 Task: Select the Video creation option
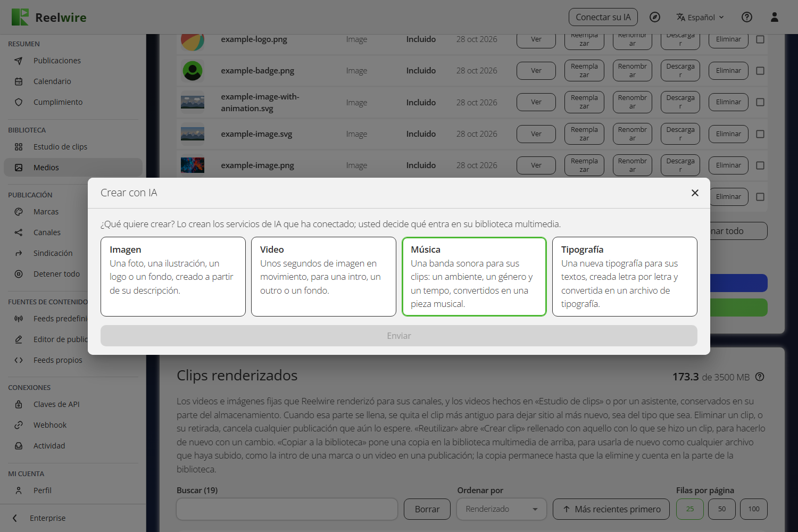click(323, 277)
